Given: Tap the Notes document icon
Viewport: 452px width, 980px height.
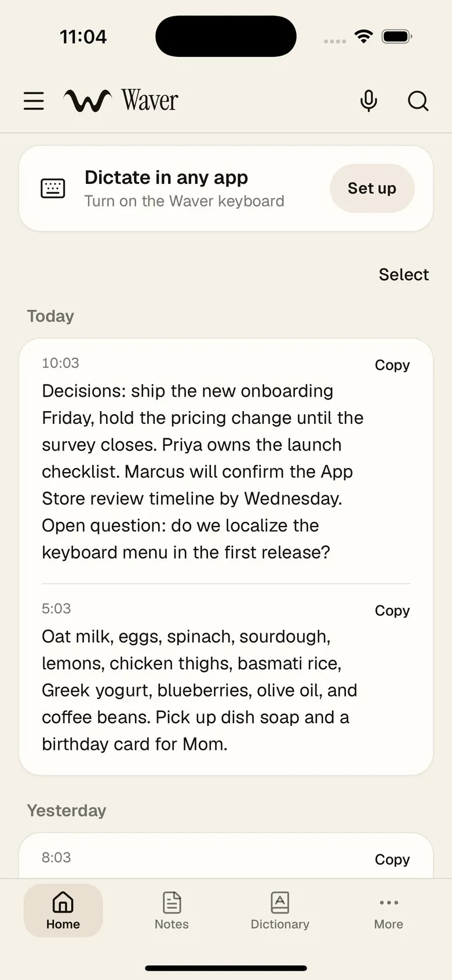Looking at the screenshot, I should click(x=172, y=902).
